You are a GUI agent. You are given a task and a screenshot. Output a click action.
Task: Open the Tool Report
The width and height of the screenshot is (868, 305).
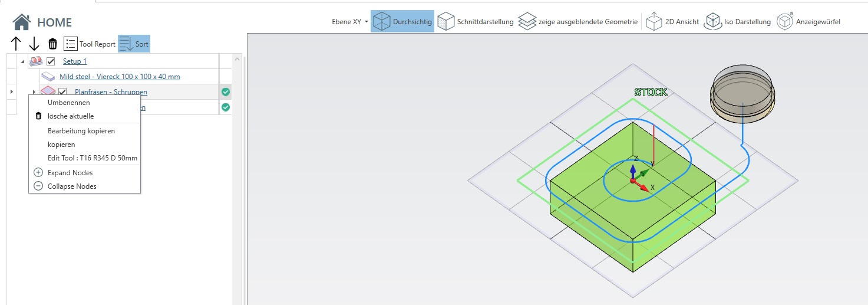pyautogui.click(x=90, y=44)
